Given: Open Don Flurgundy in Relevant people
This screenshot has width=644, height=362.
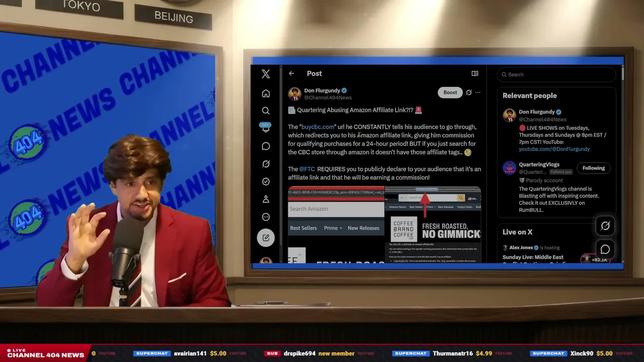Looking at the screenshot, I should [537, 112].
